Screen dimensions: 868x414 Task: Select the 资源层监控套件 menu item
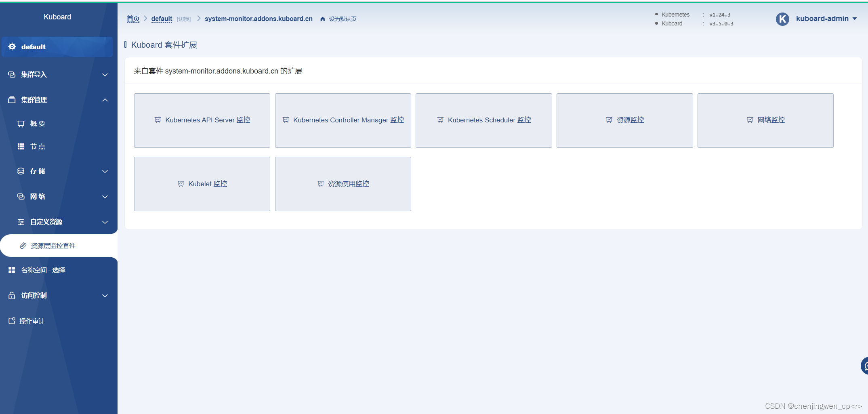pyautogui.click(x=59, y=246)
